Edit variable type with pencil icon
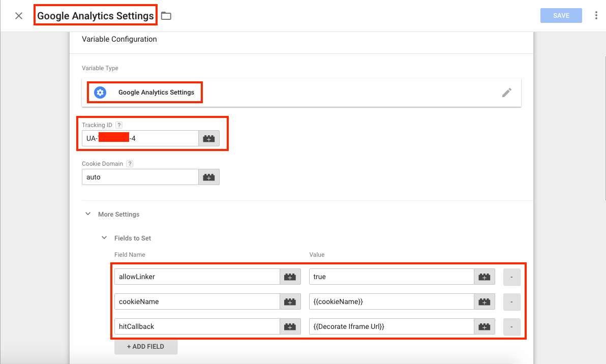The image size is (606, 364). pos(507,93)
